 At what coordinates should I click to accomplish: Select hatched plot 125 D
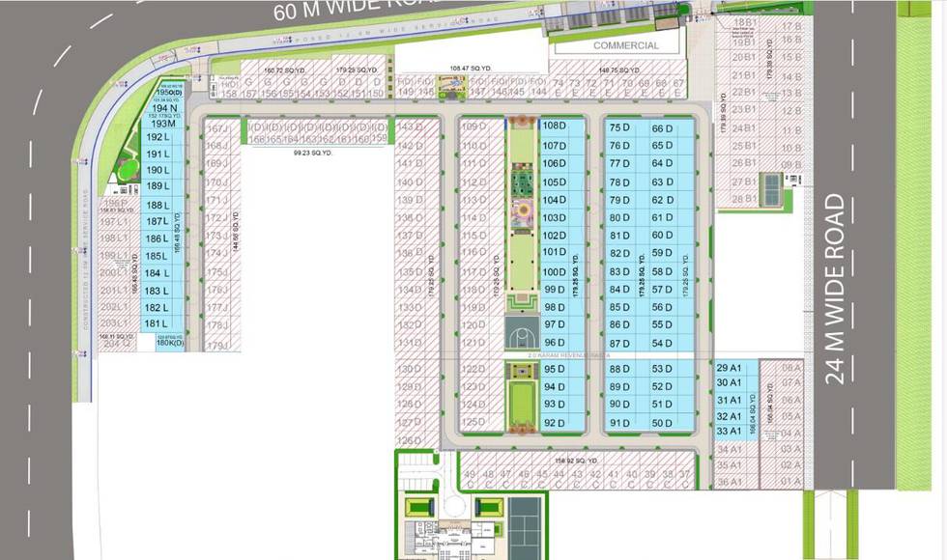481,423
